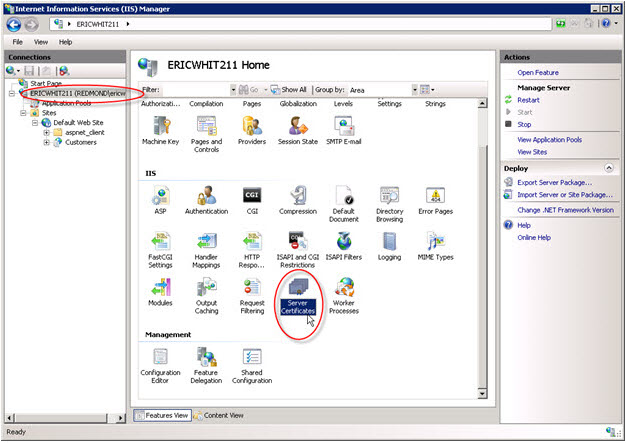Viewport: 626px width, 443px height.
Task: Open the Request Filtering feature
Action: 252,296
